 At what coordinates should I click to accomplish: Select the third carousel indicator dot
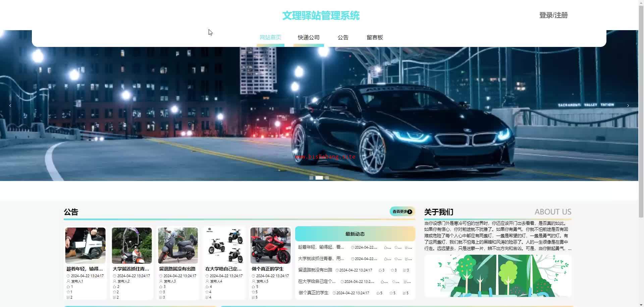[327, 178]
